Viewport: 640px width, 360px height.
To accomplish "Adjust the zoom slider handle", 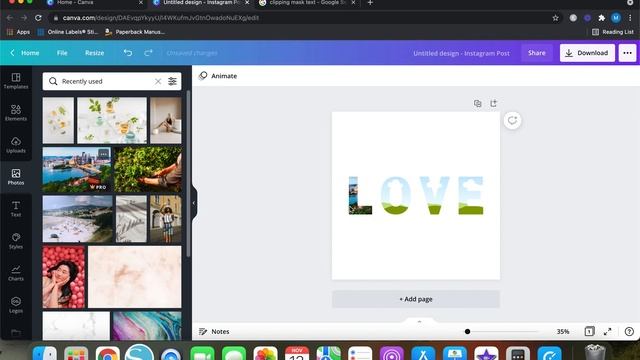I will 467,331.
